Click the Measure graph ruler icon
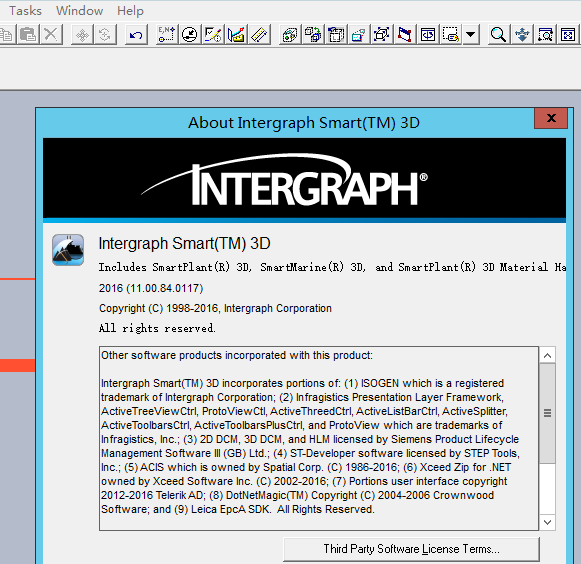 point(236,35)
